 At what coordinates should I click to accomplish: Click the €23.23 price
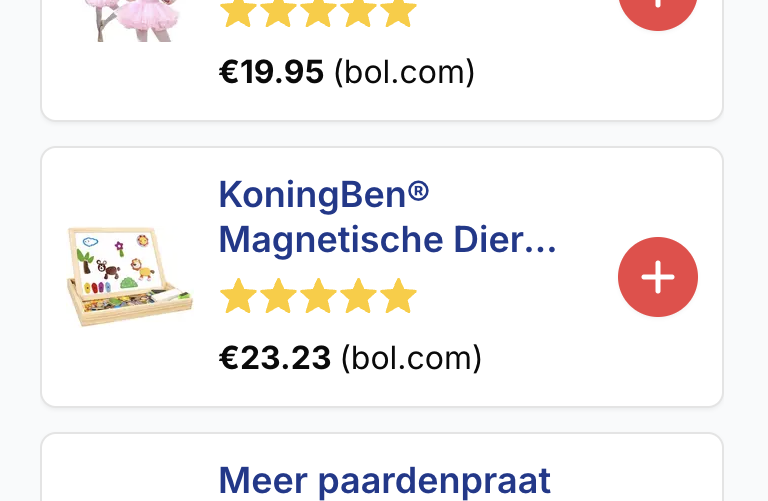tap(275, 357)
